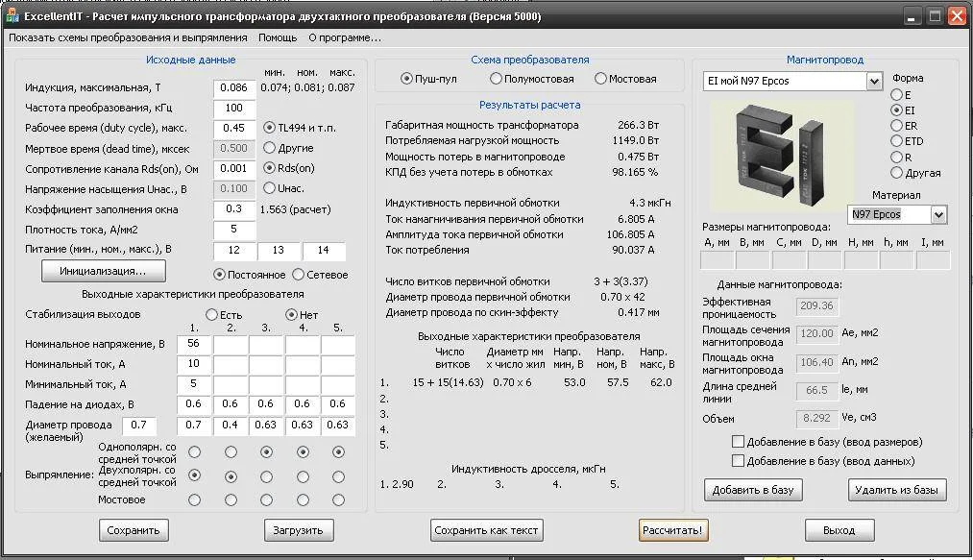Viewport: 973px width, 560px height.
Task: Click the Rds(on) resistance field showing 0.001
Action: pos(234,168)
